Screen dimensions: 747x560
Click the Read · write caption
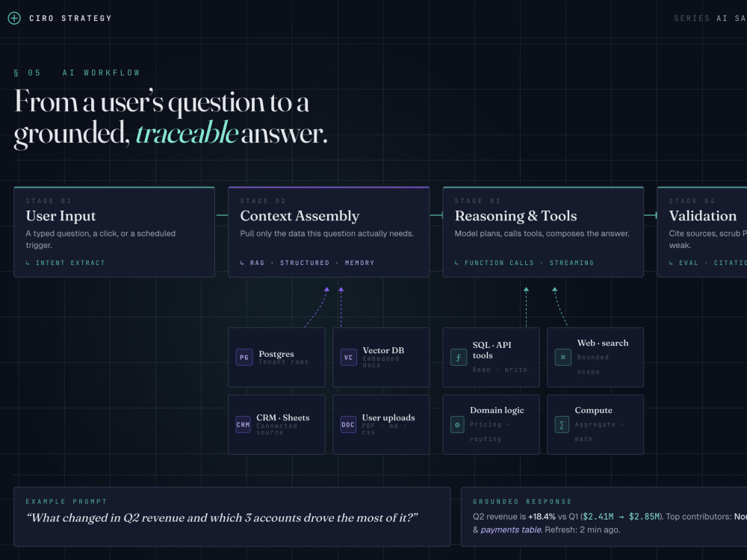click(x=500, y=370)
